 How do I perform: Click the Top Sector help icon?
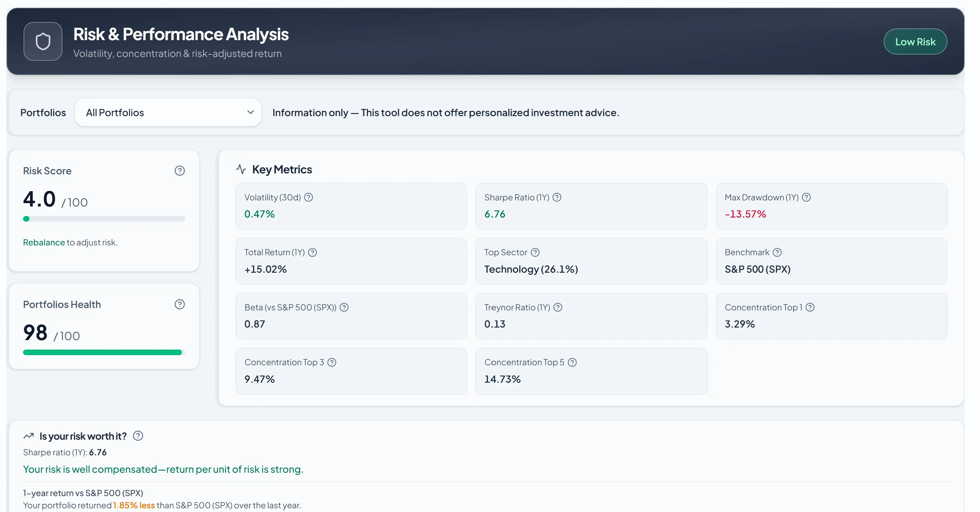click(x=535, y=252)
